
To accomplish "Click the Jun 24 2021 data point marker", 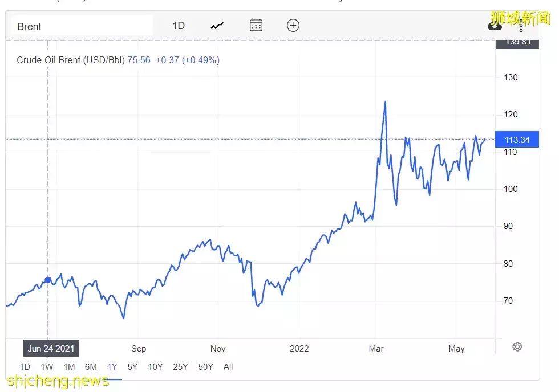I will click(x=48, y=280).
